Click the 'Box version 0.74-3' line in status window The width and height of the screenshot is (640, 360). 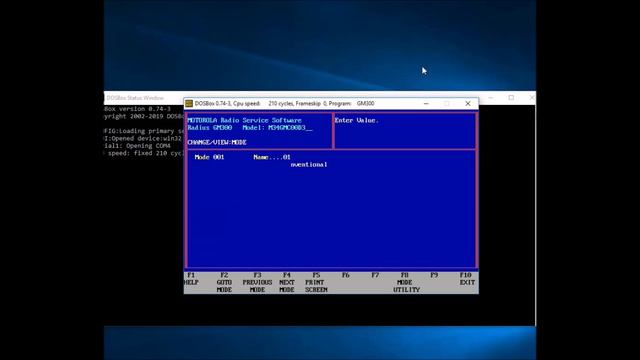coord(137,109)
